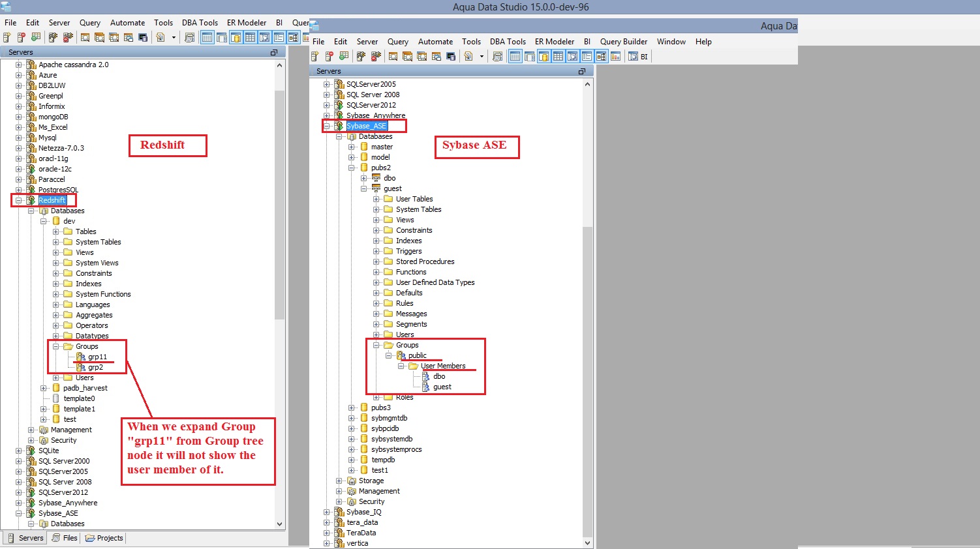Open the Help menu in right window
This screenshot has height=549, width=980.
click(703, 42)
